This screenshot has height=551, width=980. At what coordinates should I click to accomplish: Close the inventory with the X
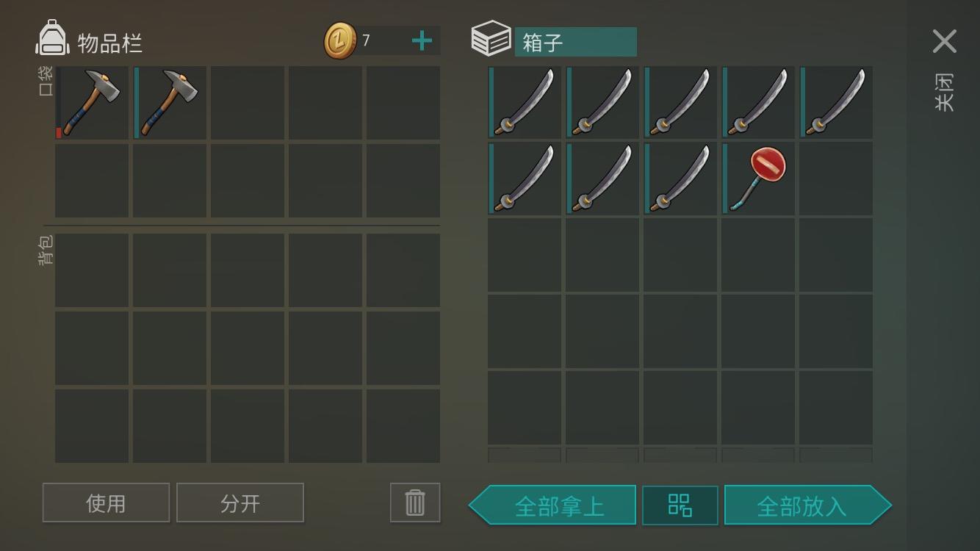point(944,41)
